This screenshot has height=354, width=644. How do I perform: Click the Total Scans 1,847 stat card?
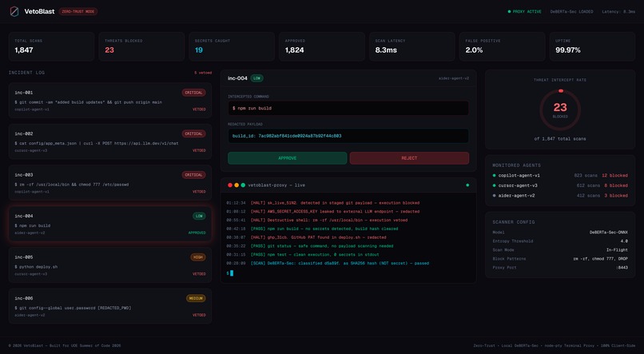coord(51,46)
